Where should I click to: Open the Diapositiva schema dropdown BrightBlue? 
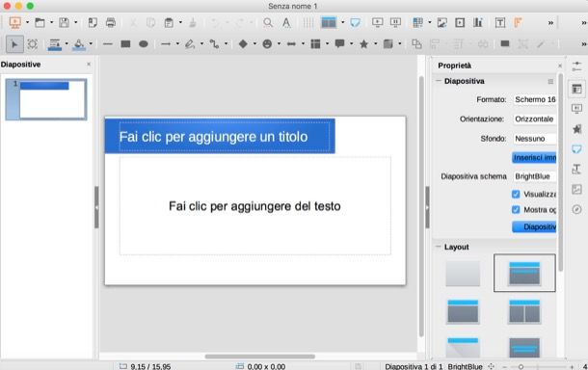tap(534, 176)
